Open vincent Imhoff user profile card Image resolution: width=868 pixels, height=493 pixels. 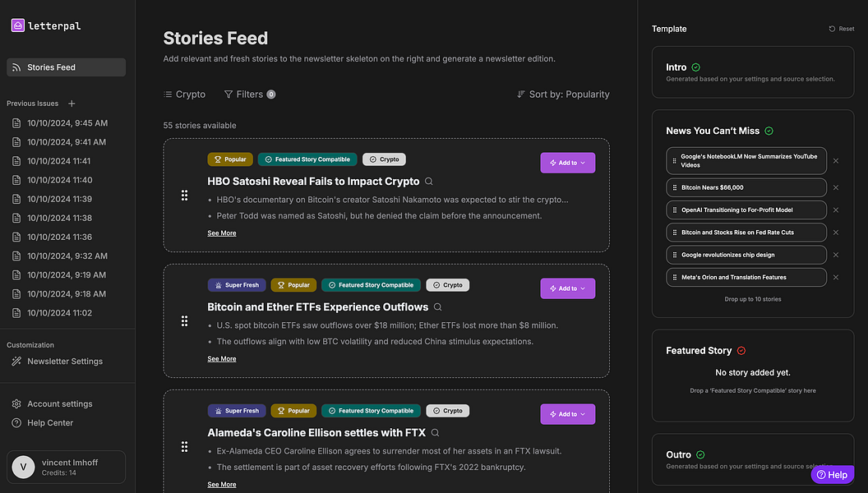(66, 467)
